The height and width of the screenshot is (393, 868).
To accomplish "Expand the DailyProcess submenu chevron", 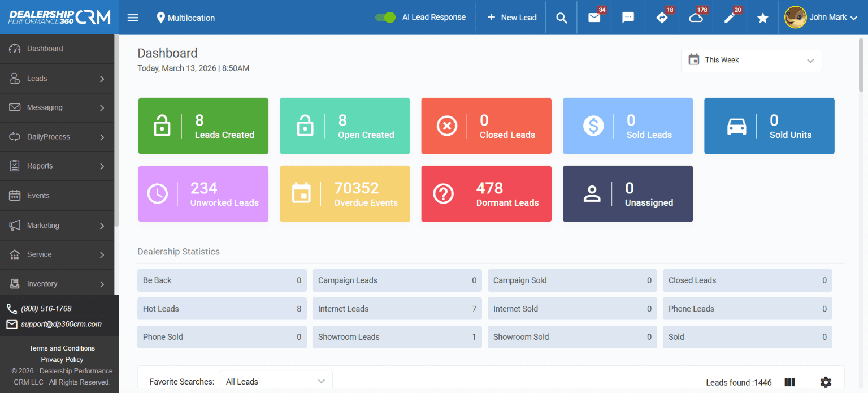I will (x=102, y=137).
